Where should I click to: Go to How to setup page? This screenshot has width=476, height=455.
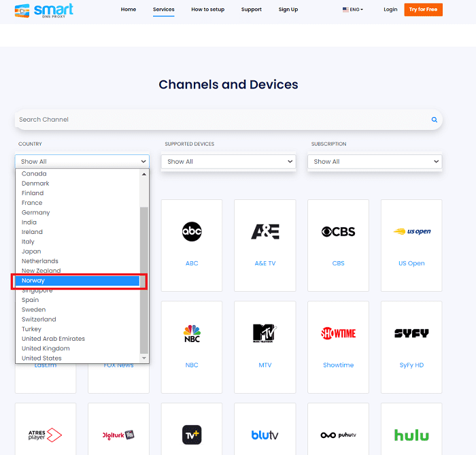(x=207, y=10)
